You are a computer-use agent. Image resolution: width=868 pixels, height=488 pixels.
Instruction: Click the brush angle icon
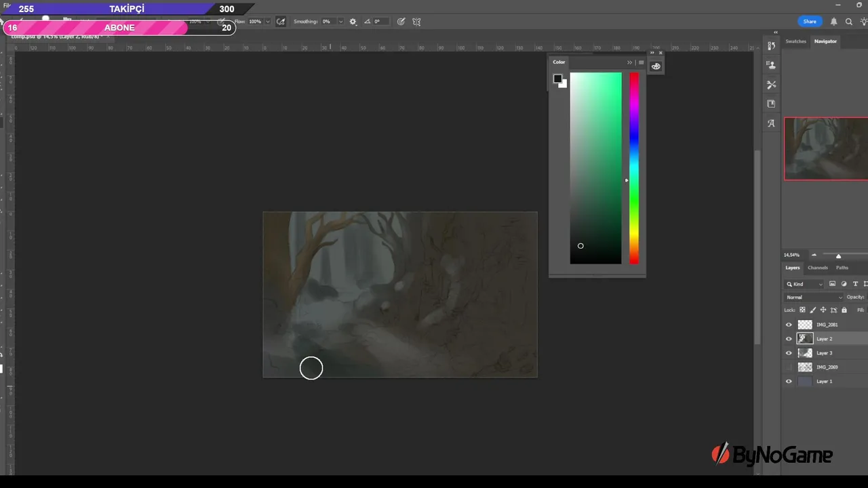(x=367, y=22)
